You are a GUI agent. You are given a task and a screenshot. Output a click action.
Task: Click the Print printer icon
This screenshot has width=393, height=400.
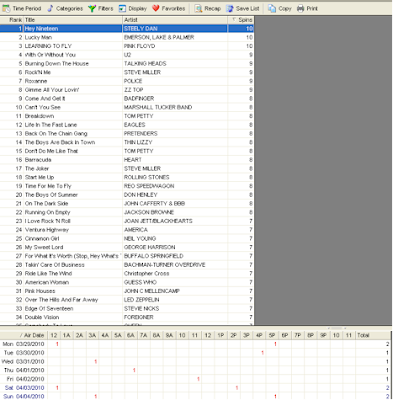click(x=300, y=8)
